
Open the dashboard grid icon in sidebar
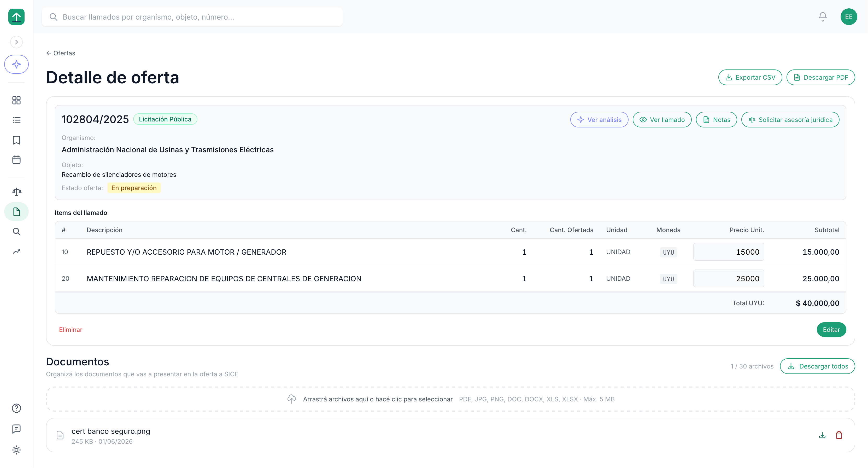click(x=16, y=100)
